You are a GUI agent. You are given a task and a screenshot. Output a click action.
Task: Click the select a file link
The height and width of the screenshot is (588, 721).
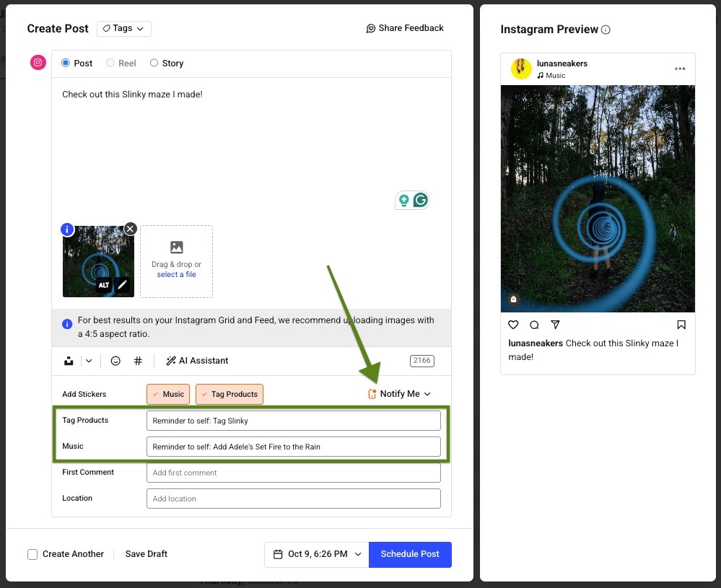(x=177, y=274)
